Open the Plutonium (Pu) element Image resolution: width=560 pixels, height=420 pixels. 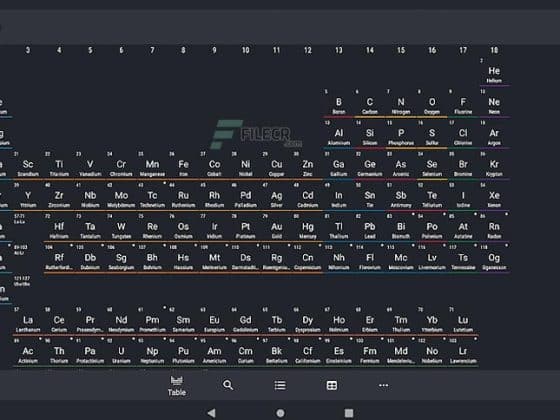click(x=184, y=353)
